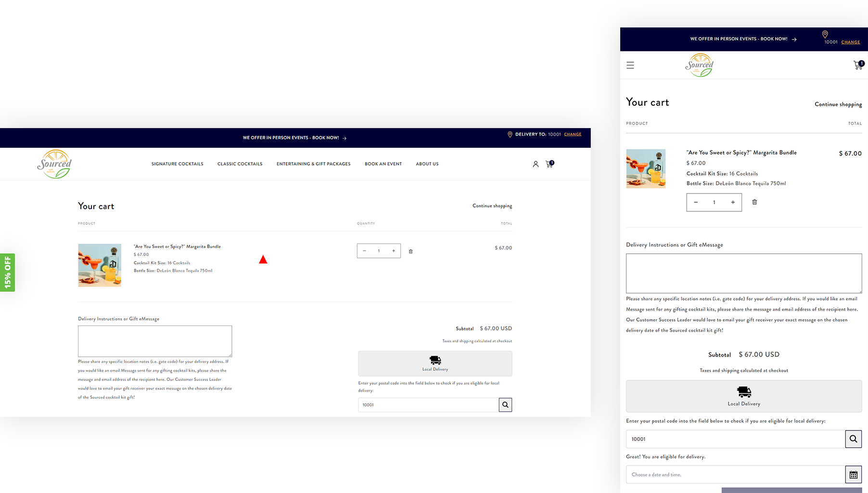The height and width of the screenshot is (493, 868).
Task: Click the Choose a date and time field
Action: (x=735, y=475)
